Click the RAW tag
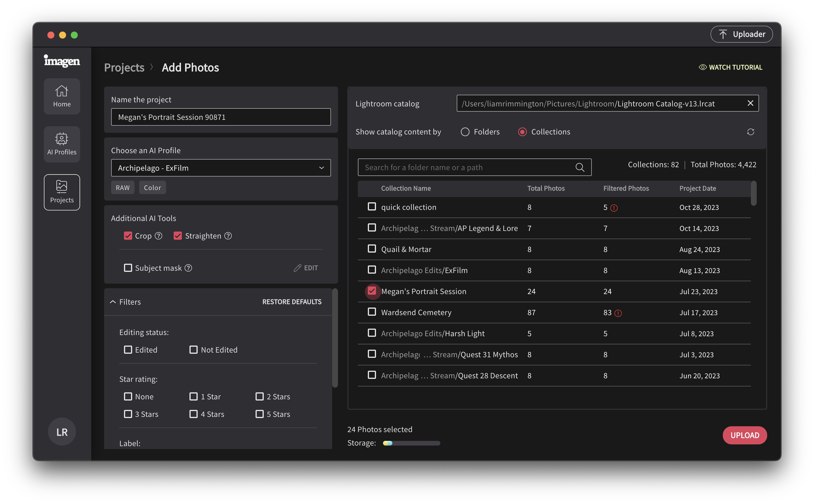Screen dimensions: 814x504 [x=123, y=188]
